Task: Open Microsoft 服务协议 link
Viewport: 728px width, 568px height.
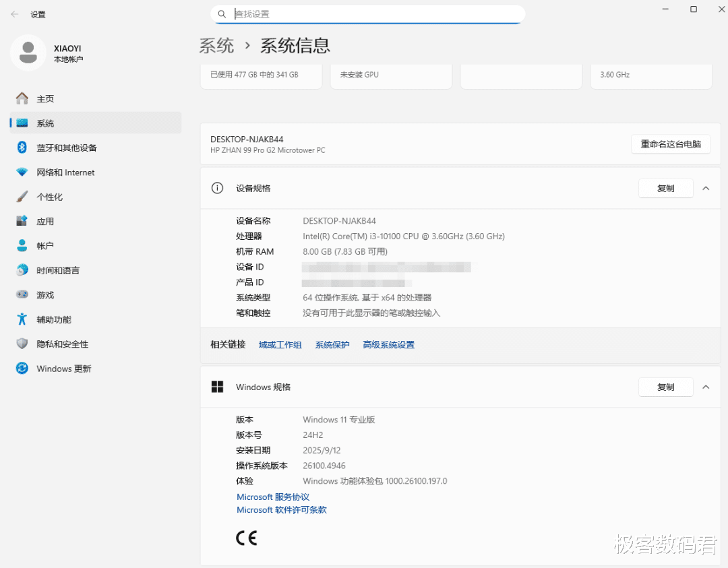Action: [x=273, y=497]
